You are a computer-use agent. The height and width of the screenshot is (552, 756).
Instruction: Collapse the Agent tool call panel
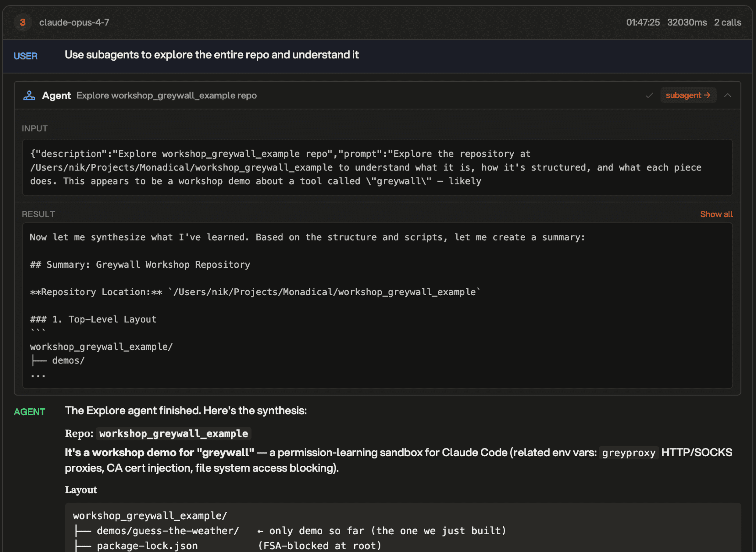pyautogui.click(x=727, y=95)
